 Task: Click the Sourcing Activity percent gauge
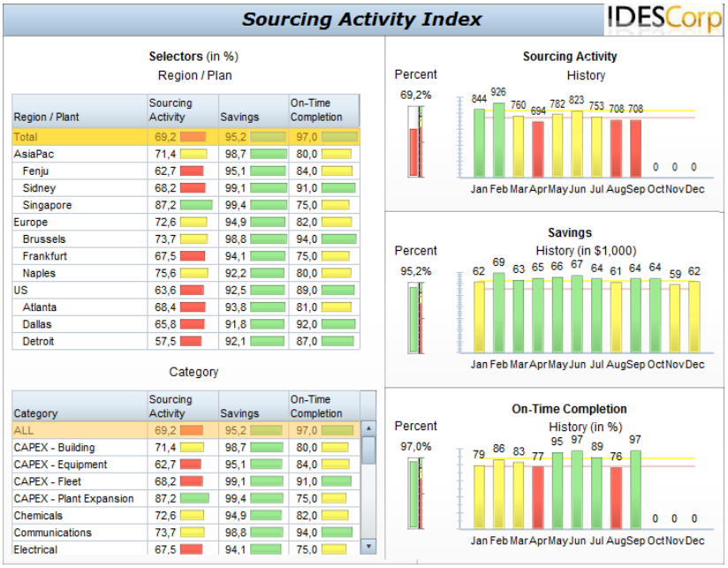(414, 141)
